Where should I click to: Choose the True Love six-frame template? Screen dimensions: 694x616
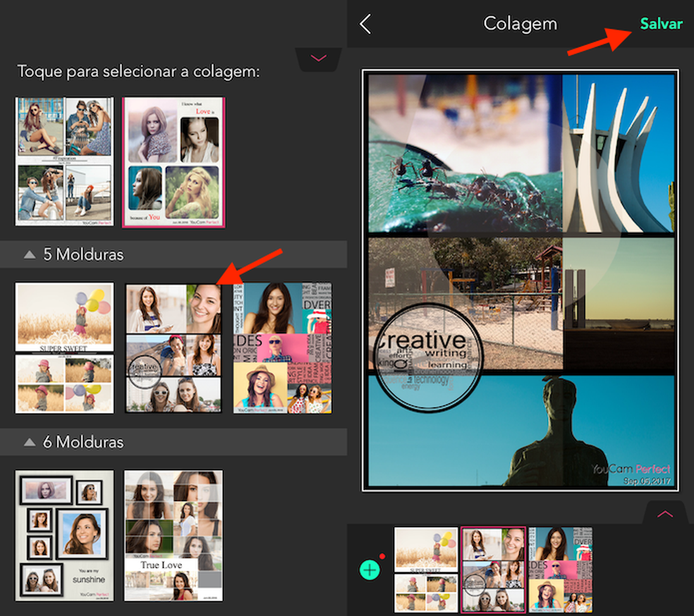coord(173,536)
